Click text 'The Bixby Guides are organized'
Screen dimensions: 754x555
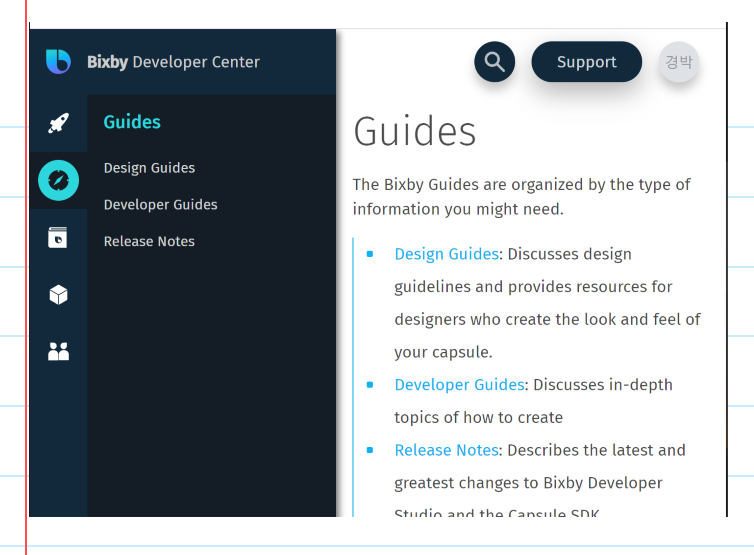click(x=466, y=185)
